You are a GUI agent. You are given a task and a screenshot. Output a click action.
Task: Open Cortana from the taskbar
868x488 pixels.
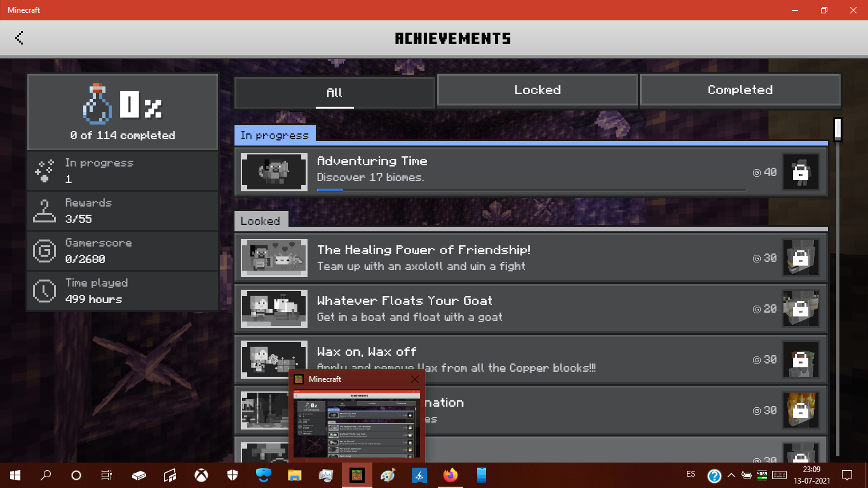[x=76, y=475]
